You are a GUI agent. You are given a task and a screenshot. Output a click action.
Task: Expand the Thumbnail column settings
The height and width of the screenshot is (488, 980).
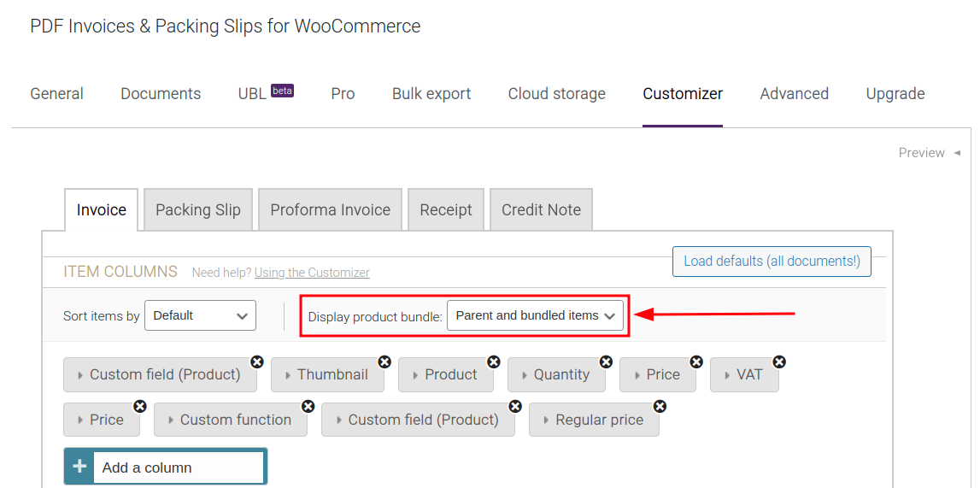pos(327,375)
